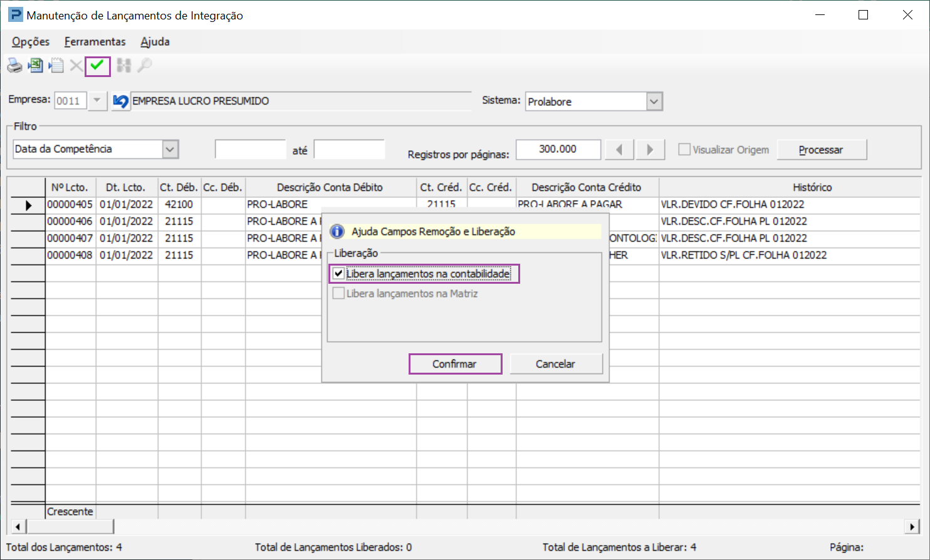Select entry number 00000407
The image size is (930, 560).
pyautogui.click(x=70, y=239)
